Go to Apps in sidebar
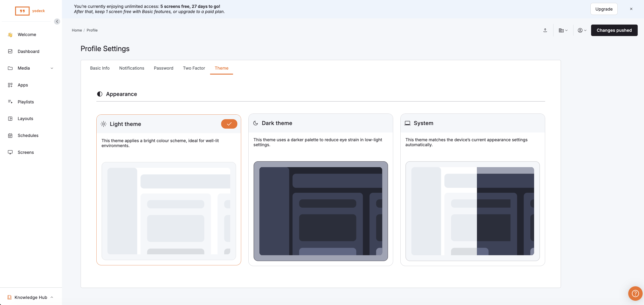 point(23,85)
